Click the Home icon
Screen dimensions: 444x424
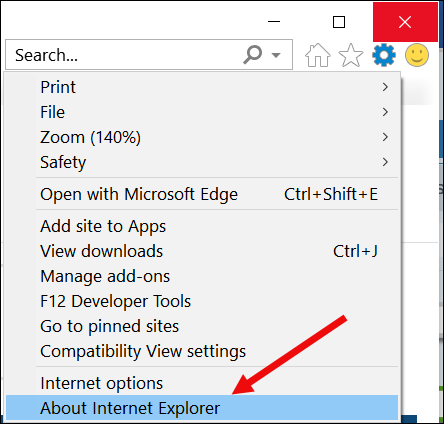click(x=318, y=55)
